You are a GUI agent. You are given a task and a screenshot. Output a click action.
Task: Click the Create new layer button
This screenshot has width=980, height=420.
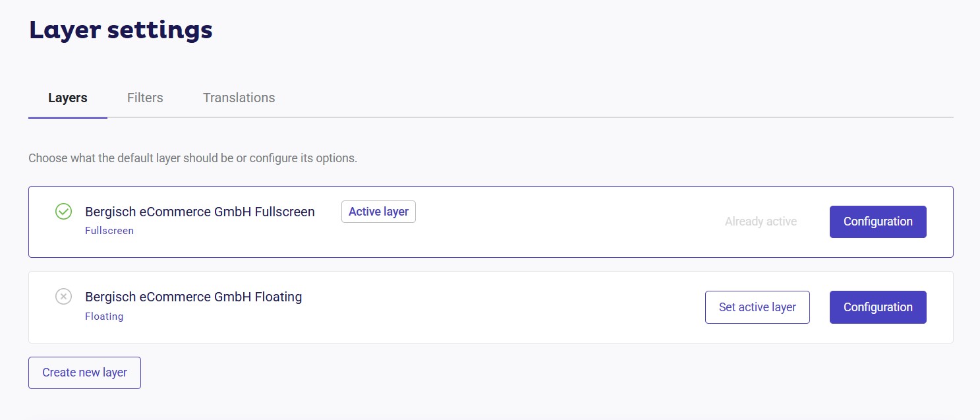(84, 373)
